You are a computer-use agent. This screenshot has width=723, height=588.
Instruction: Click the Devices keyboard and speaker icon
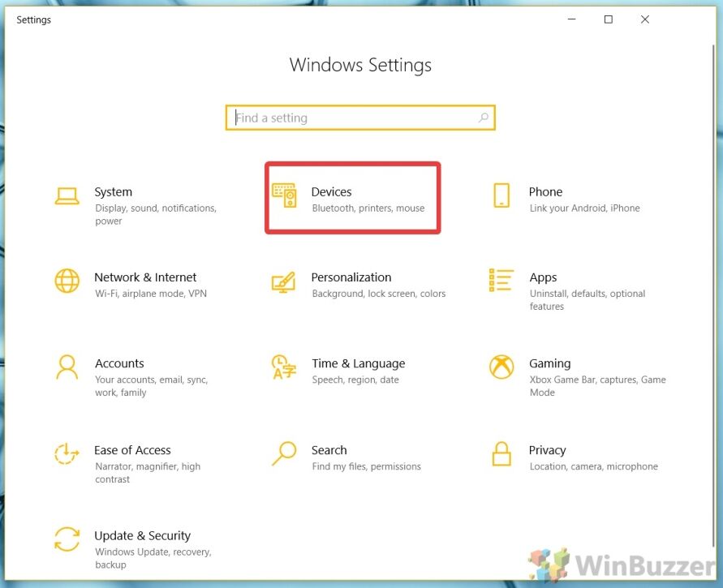pos(284,195)
